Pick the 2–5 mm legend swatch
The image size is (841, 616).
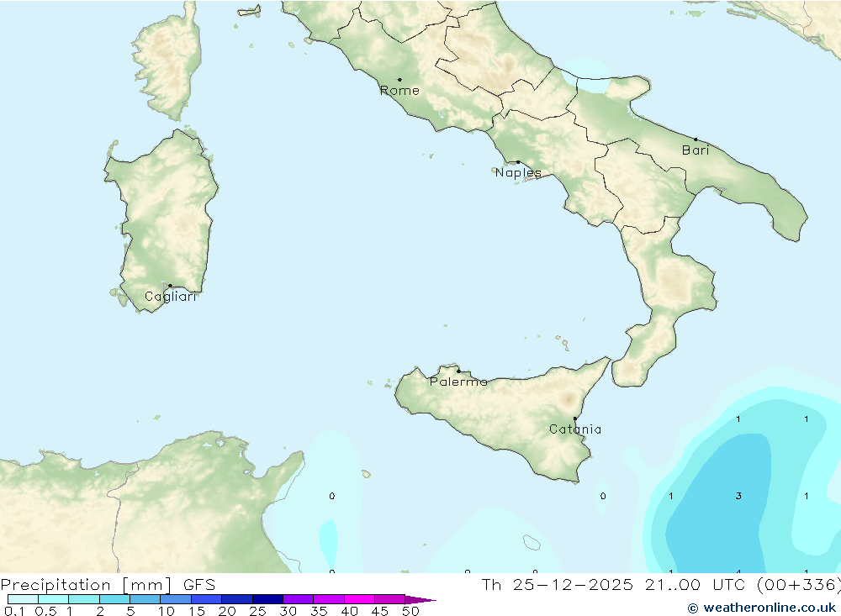(114, 599)
